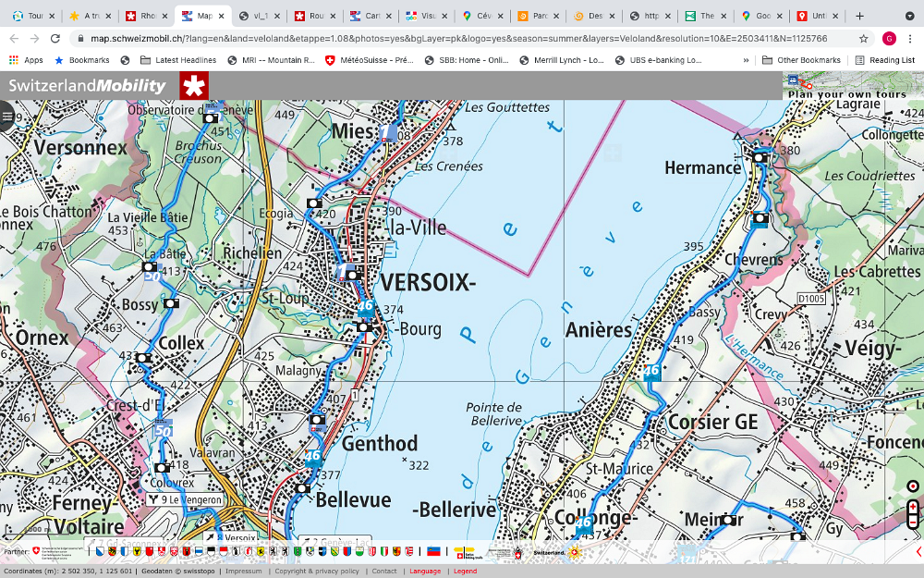This screenshot has width=924, height=578.
Task: Click the route 46 badge near Anières
Action: (x=652, y=373)
